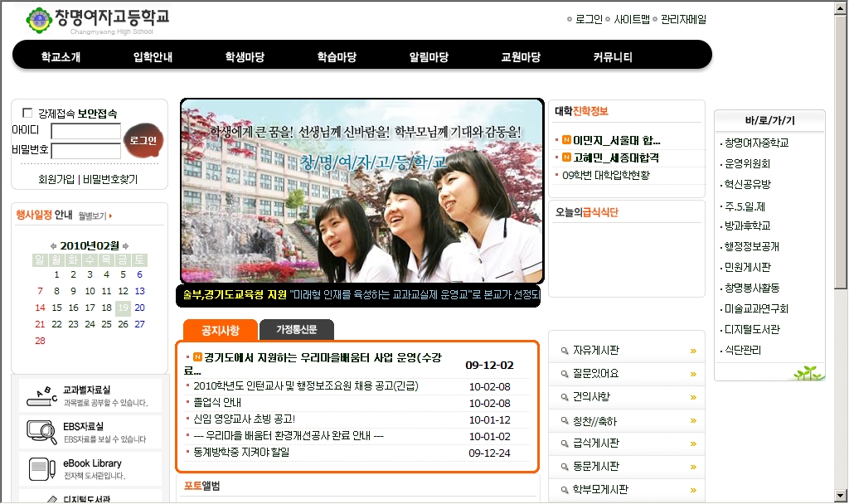Open the 학교소개 menu

click(x=61, y=57)
